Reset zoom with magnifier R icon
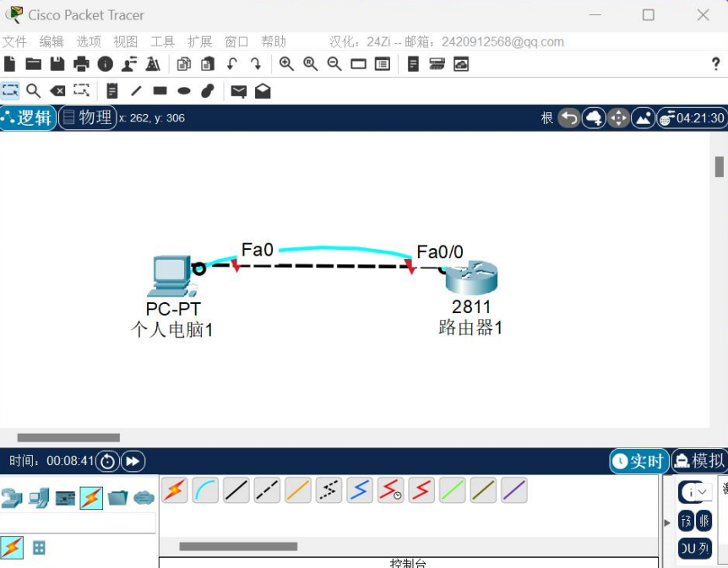The width and height of the screenshot is (728, 568). click(x=311, y=64)
